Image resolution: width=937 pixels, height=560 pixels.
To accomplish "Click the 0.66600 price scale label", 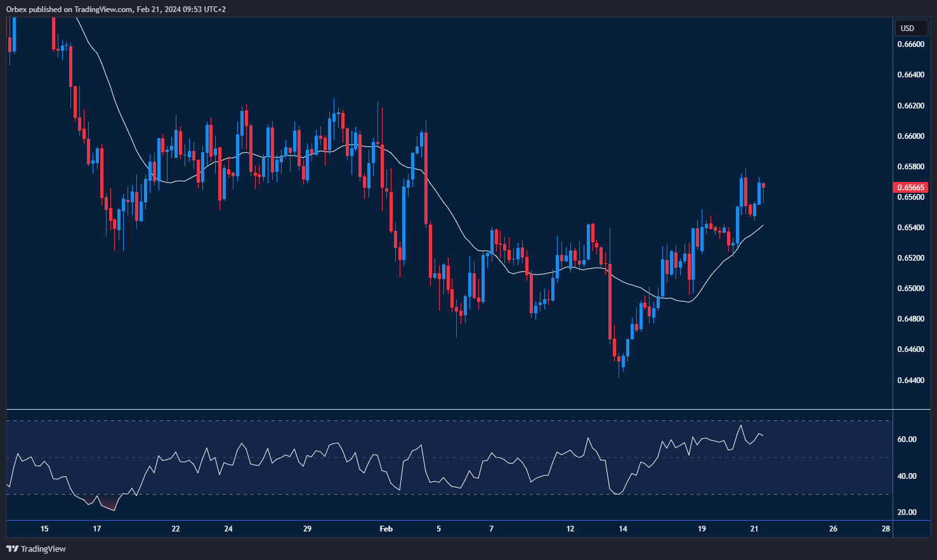I will [910, 44].
